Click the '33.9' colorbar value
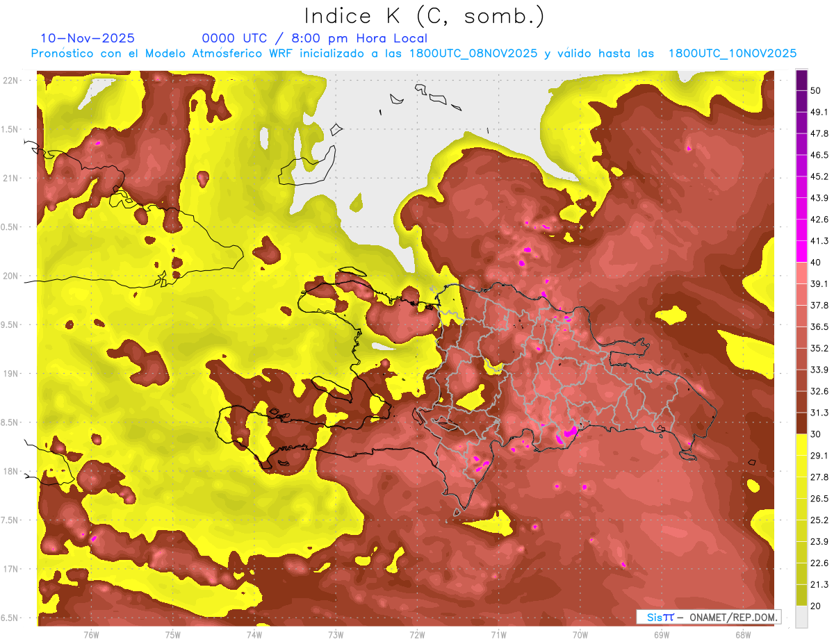Image resolution: width=834 pixels, height=644 pixels. (x=820, y=370)
